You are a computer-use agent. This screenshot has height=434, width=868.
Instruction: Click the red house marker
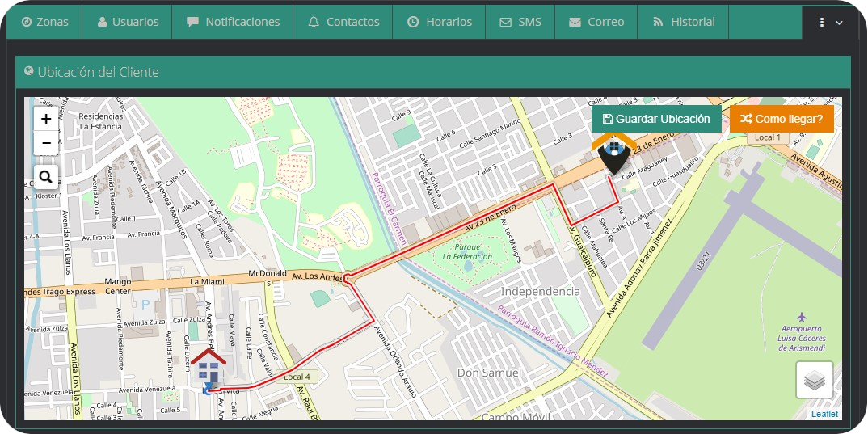click(x=209, y=369)
